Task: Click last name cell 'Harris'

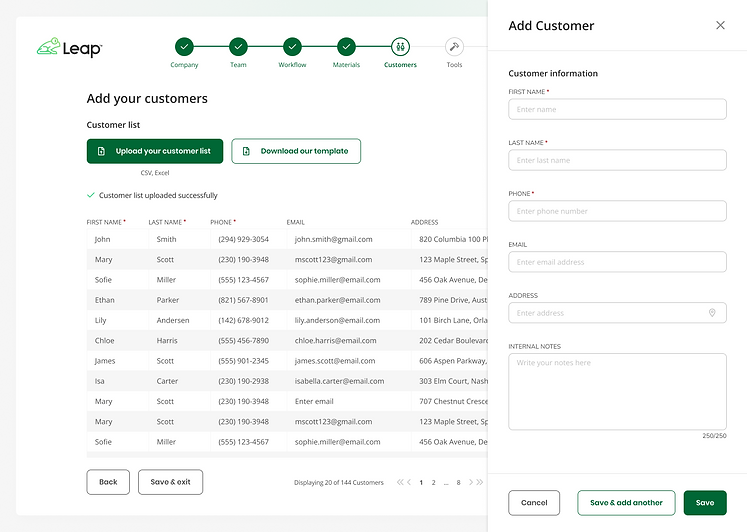Action: (x=167, y=341)
